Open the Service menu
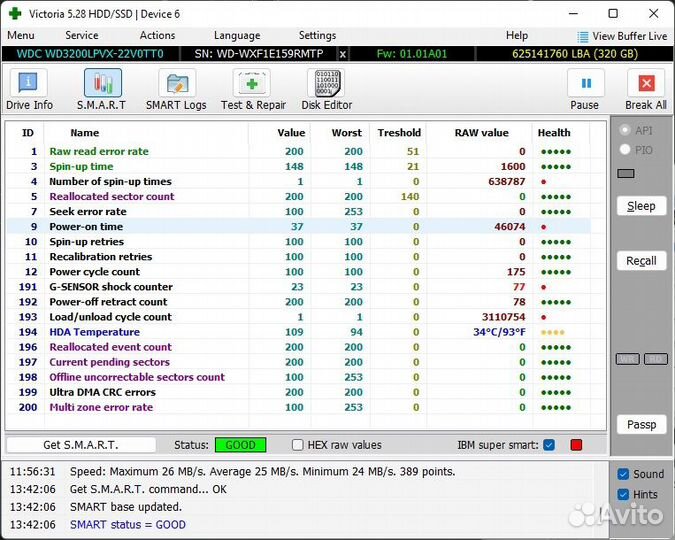 click(x=82, y=35)
